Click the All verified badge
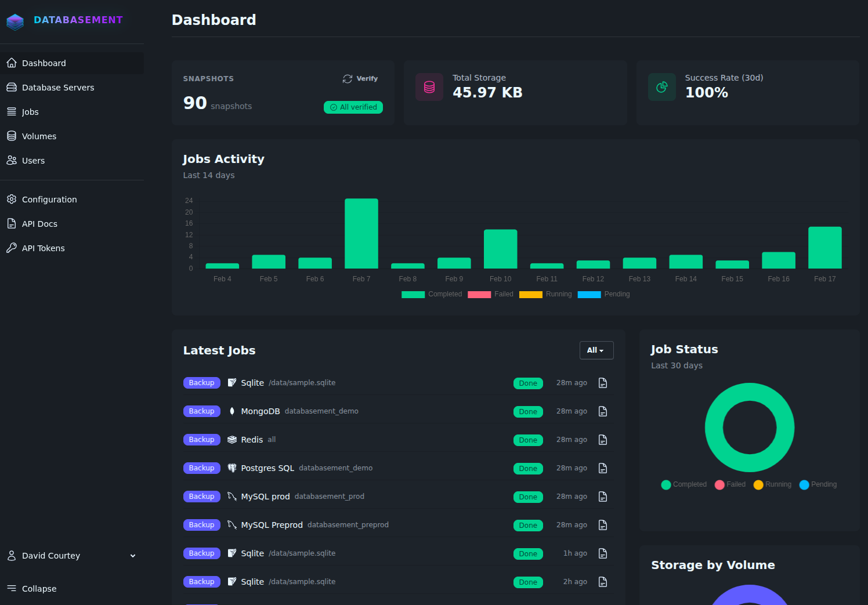This screenshot has width=868, height=605. point(353,107)
